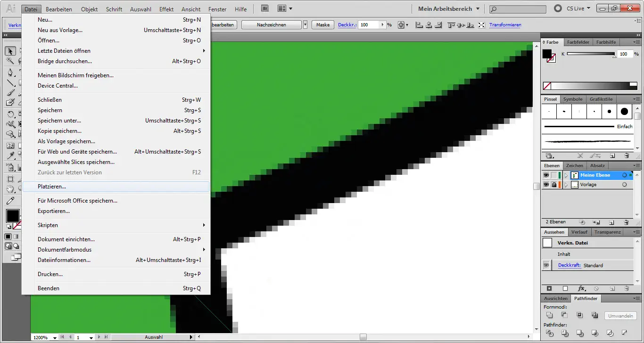The width and height of the screenshot is (644, 343).
Task: Expand the Meine Ebene layer disclosure triangle
Action: point(566,175)
